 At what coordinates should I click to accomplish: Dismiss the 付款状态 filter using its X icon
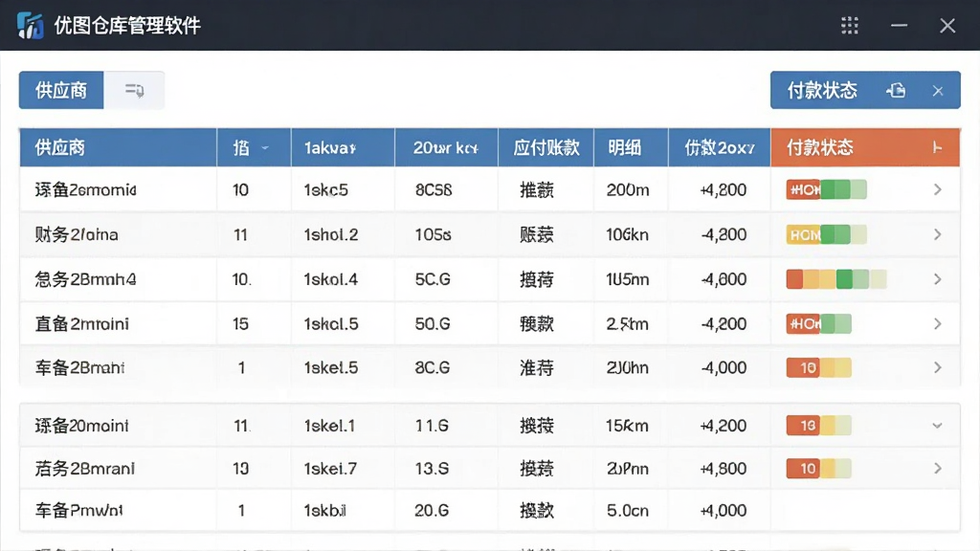[x=938, y=91]
